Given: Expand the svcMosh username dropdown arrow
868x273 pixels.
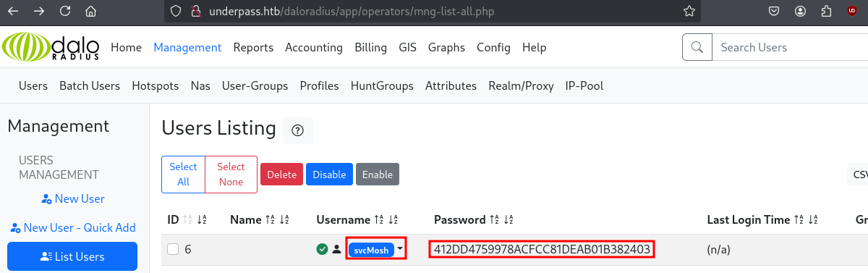Looking at the screenshot, I should coord(400,249).
